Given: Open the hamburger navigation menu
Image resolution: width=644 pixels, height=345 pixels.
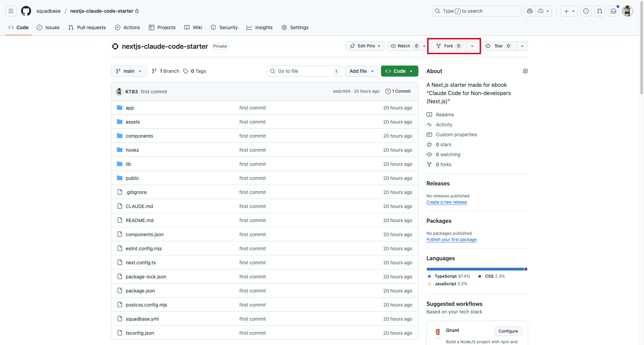Looking at the screenshot, I should point(11,11).
